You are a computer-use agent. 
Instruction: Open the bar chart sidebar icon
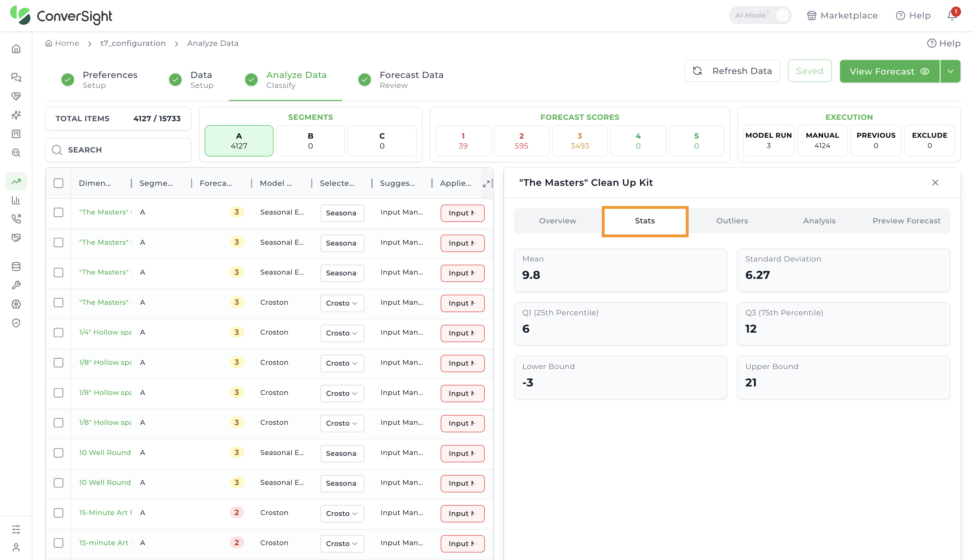(x=16, y=200)
